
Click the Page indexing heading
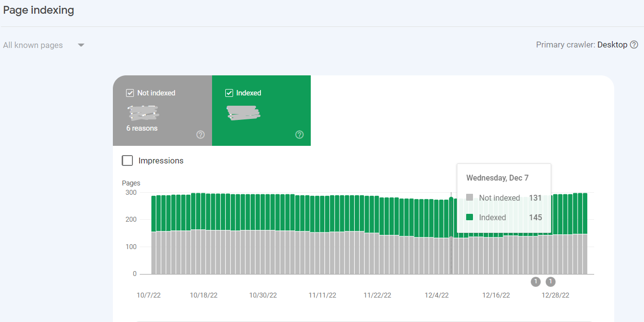(x=39, y=10)
